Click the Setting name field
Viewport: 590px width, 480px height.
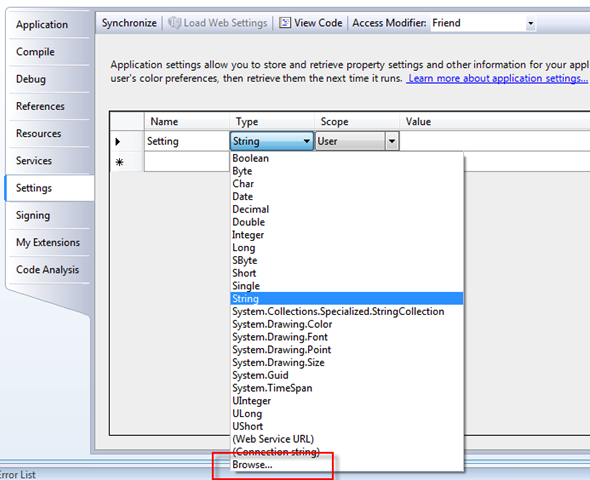pyautogui.click(x=187, y=141)
